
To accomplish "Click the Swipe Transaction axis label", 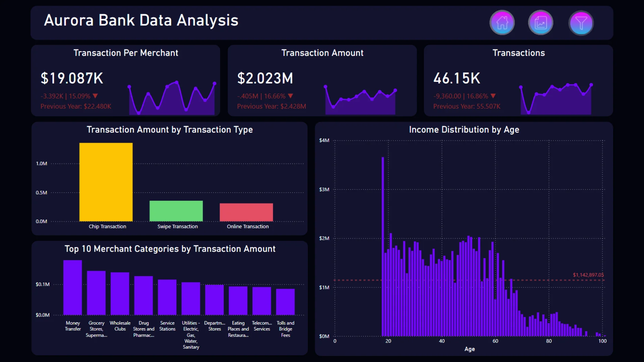I will tap(177, 227).
